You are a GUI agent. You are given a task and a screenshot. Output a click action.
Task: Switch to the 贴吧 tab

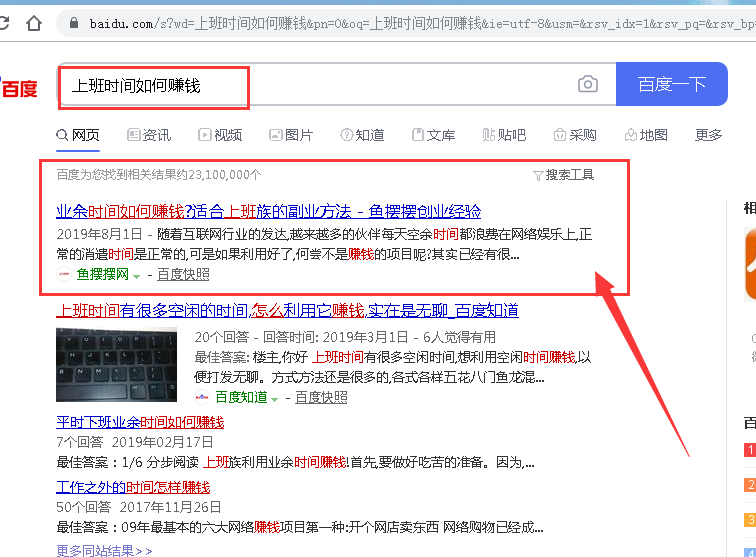(x=504, y=135)
